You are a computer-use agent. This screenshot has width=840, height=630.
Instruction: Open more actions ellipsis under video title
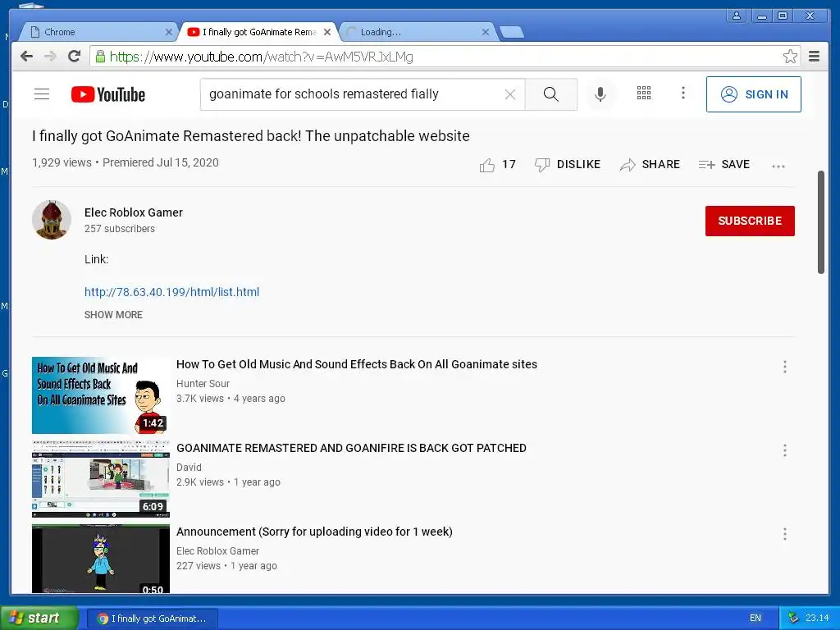pyautogui.click(x=778, y=166)
